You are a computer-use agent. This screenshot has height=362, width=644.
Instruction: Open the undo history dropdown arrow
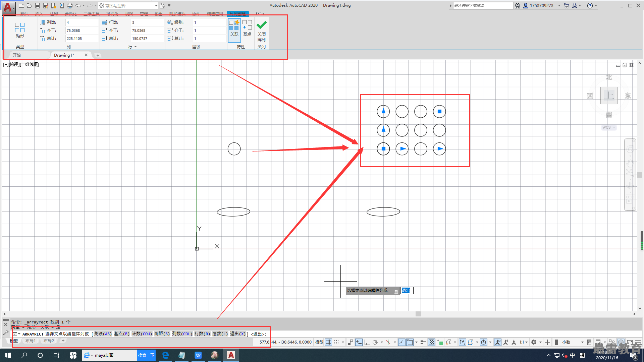tap(84, 6)
